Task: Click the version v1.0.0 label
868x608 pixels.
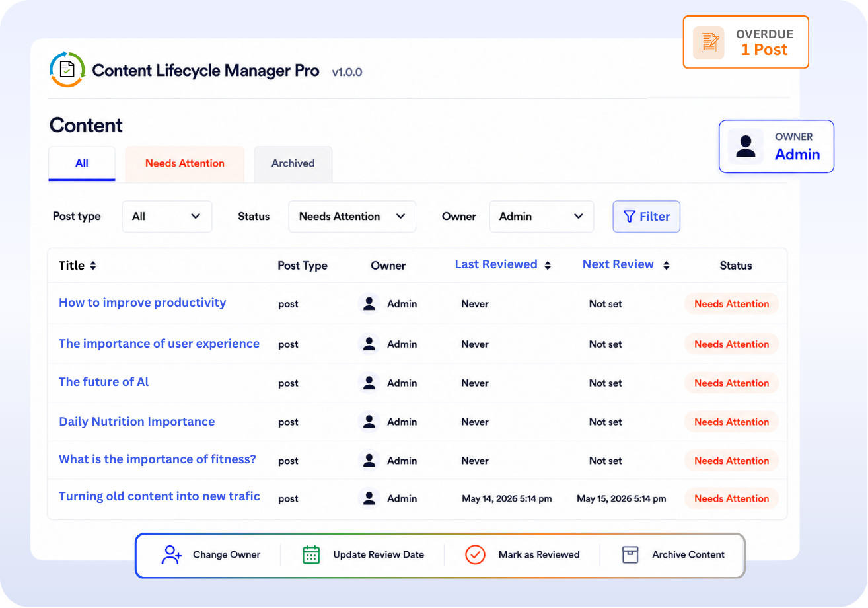Action: [347, 72]
